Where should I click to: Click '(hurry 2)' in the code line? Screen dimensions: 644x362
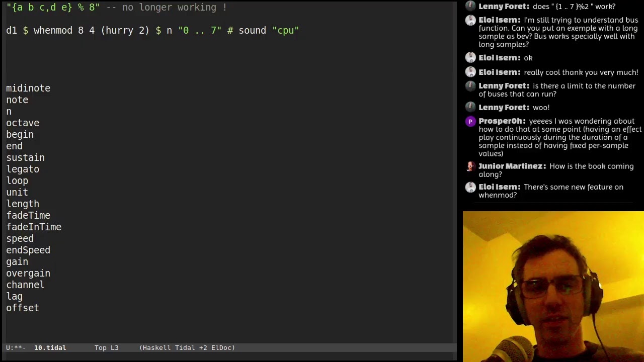pos(125,31)
